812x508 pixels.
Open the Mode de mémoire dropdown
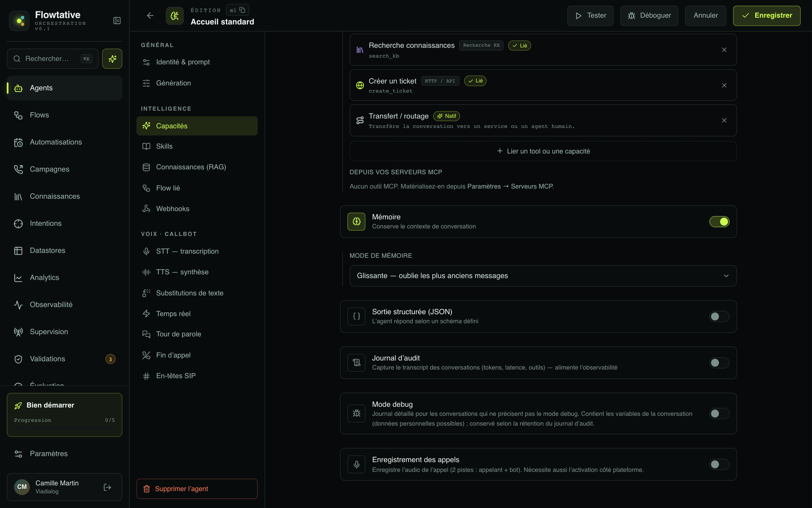(x=543, y=276)
